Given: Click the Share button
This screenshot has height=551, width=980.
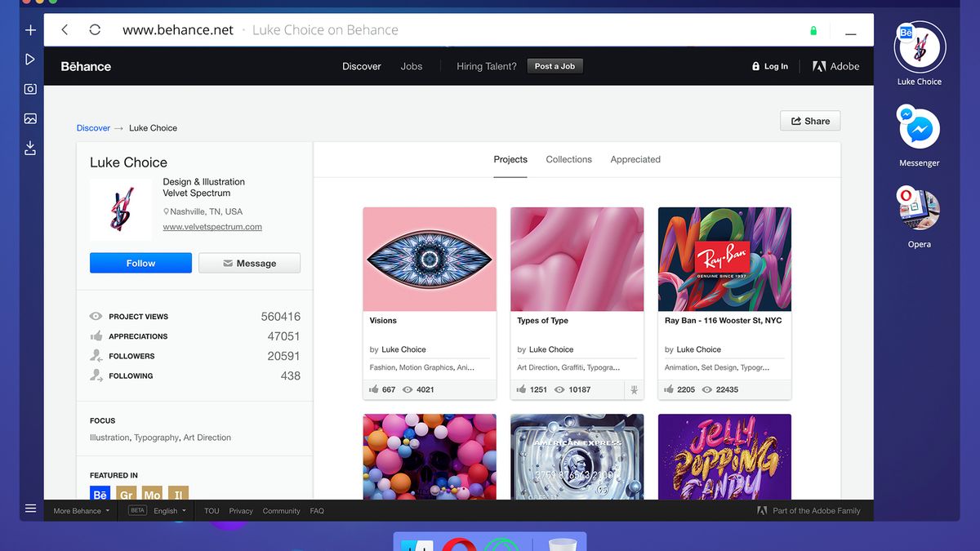Looking at the screenshot, I should tap(810, 121).
